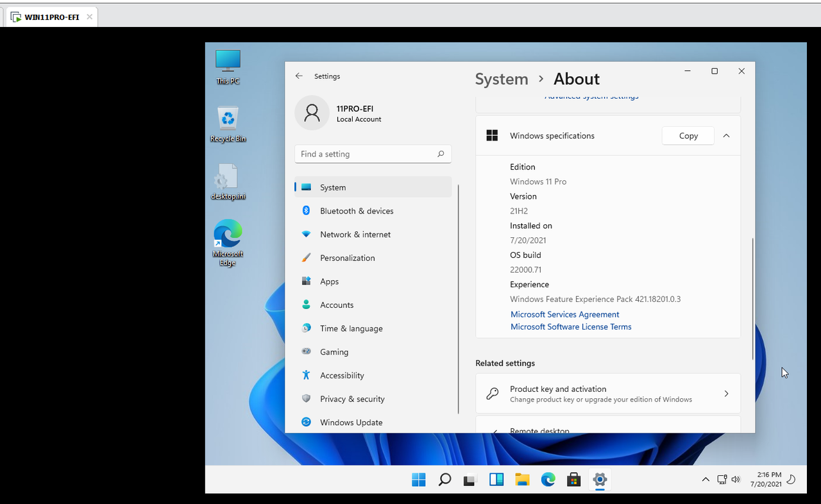Click the OS build 22000.71 value
The image size is (821, 504).
tap(526, 270)
